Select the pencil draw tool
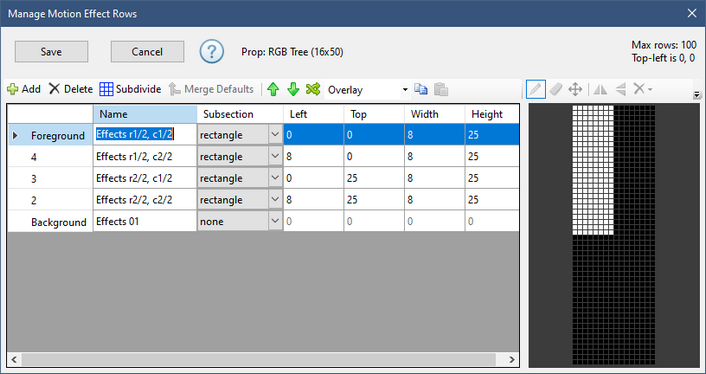The image size is (706, 374). coord(535,89)
